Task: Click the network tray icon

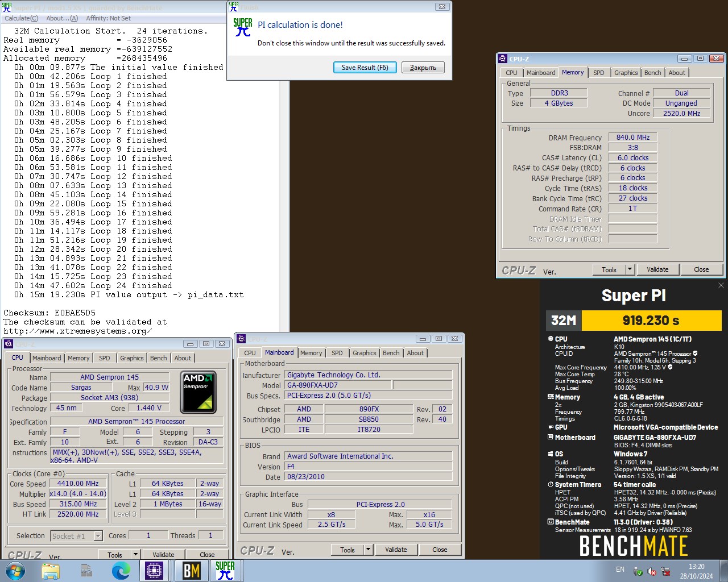Action: click(x=665, y=571)
